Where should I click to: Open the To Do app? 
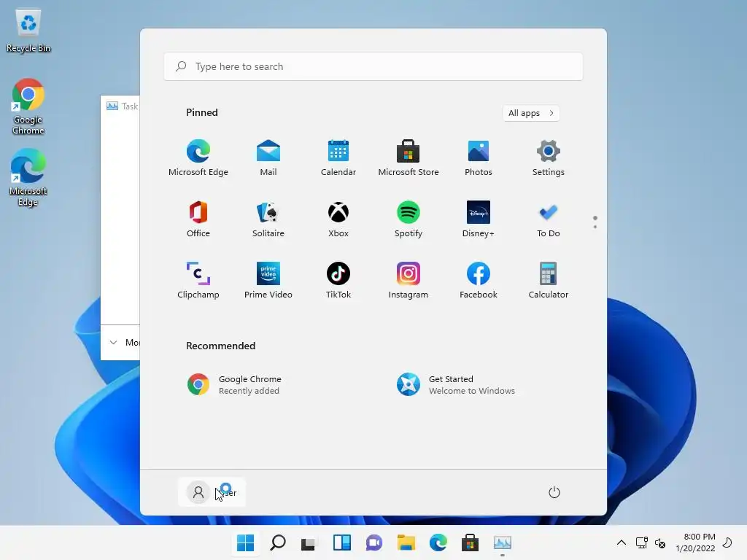549,219
